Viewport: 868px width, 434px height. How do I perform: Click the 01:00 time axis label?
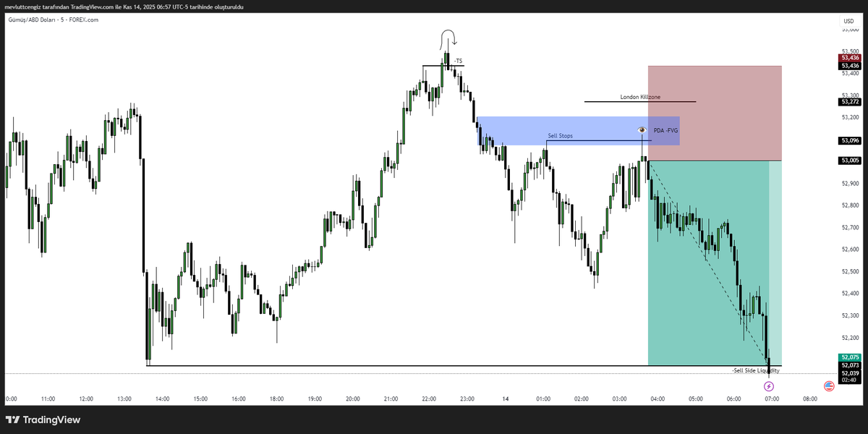(x=543, y=399)
